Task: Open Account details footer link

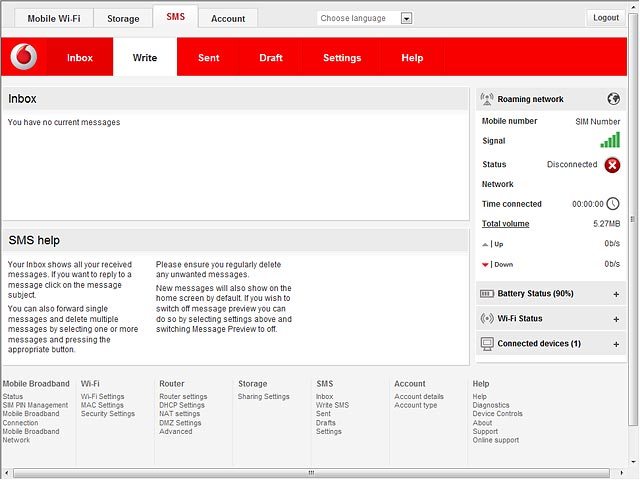Action: [419, 396]
